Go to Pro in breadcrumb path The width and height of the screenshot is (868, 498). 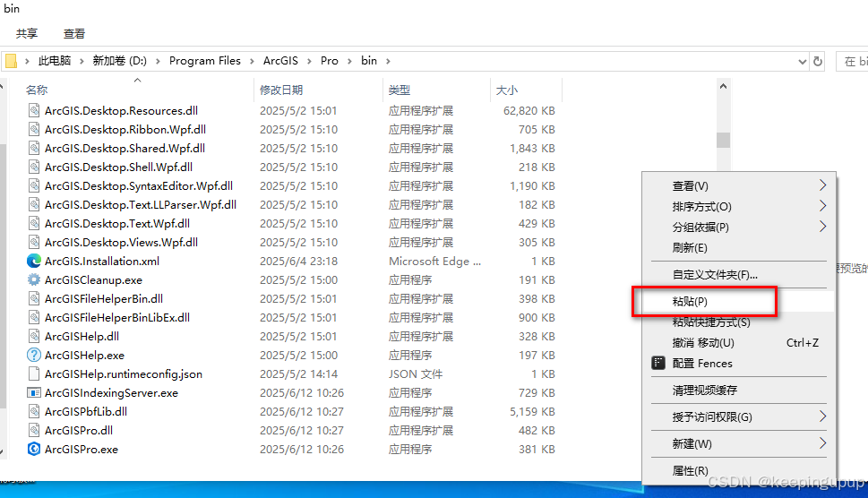point(330,61)
